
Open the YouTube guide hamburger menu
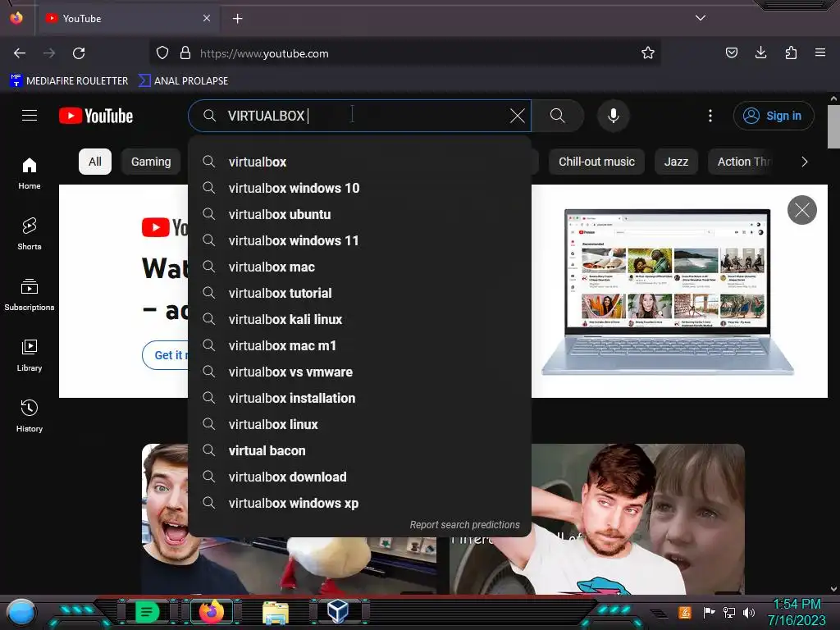point(30,115)
